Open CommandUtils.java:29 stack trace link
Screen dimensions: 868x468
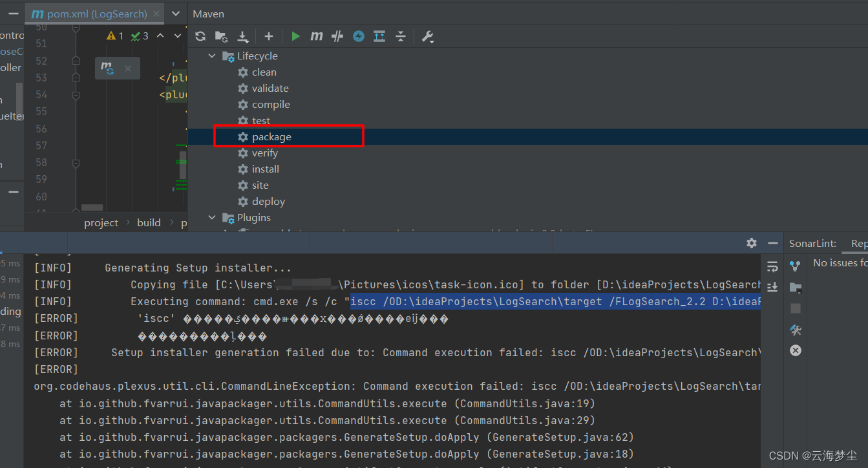524,420
